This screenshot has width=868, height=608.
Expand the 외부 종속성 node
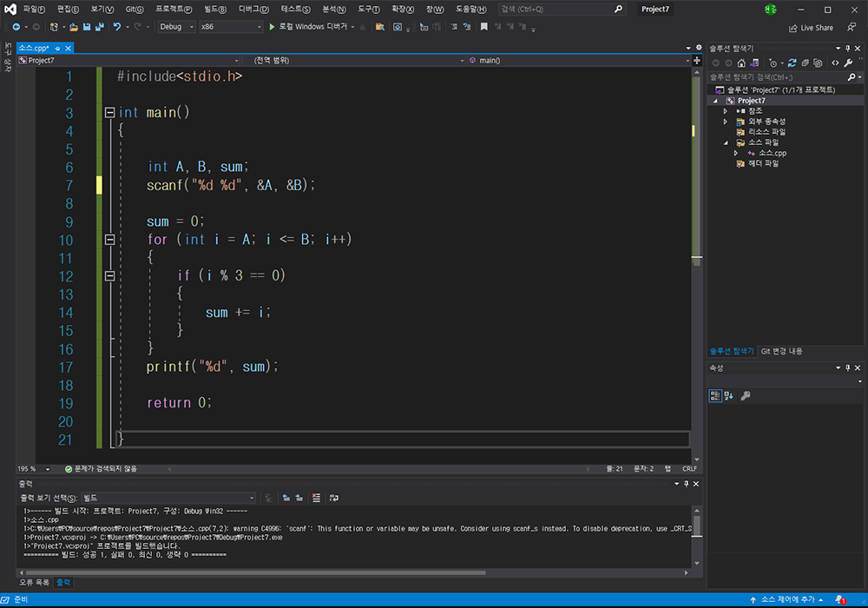coord(726,122)
